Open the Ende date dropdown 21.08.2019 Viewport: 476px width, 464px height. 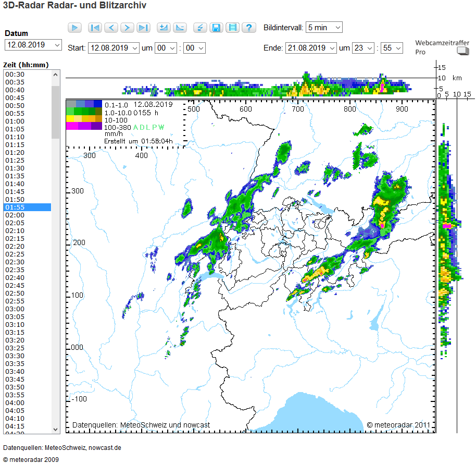310,48
